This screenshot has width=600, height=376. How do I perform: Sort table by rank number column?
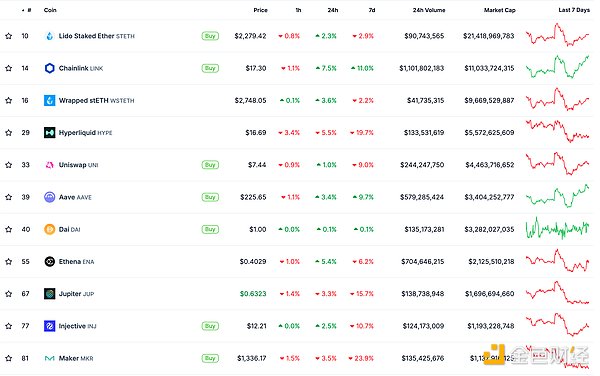[27, 10]
